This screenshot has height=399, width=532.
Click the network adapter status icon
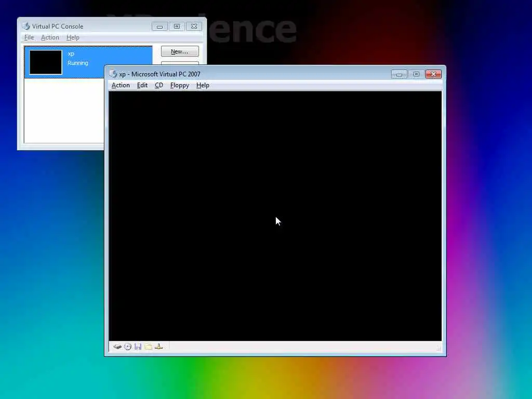point(159,347)
